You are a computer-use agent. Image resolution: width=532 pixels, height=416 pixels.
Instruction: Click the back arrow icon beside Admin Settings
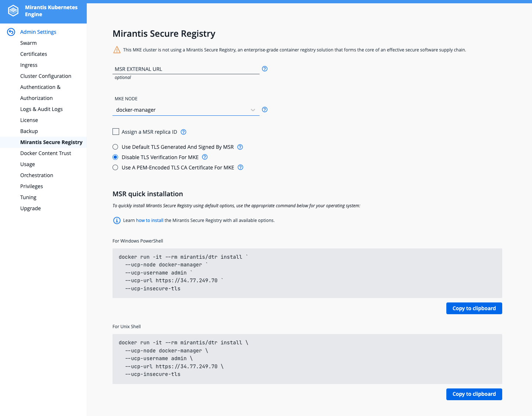click(11, 32)
